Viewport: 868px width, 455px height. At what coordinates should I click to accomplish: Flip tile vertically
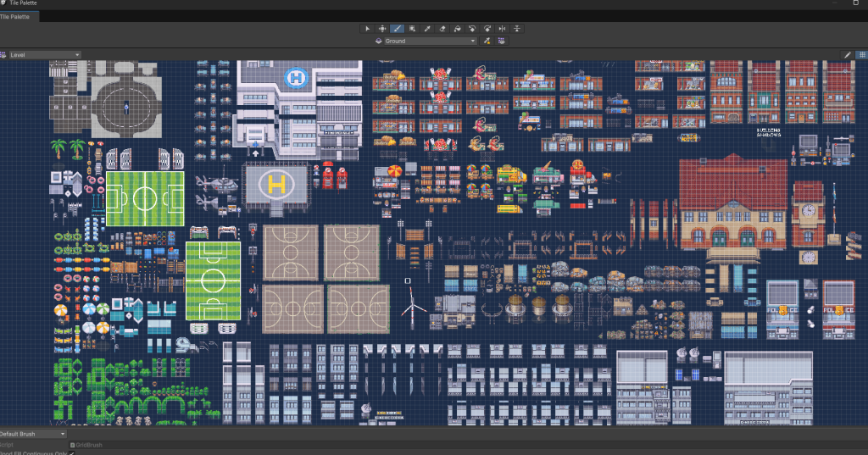pyautogui.click(x=516, y=29)
